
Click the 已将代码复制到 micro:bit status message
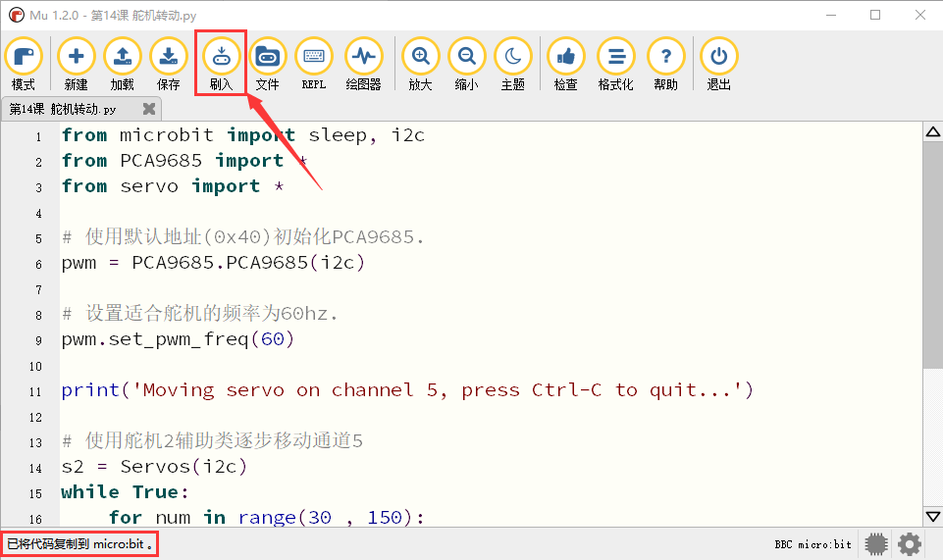point(79,544)
